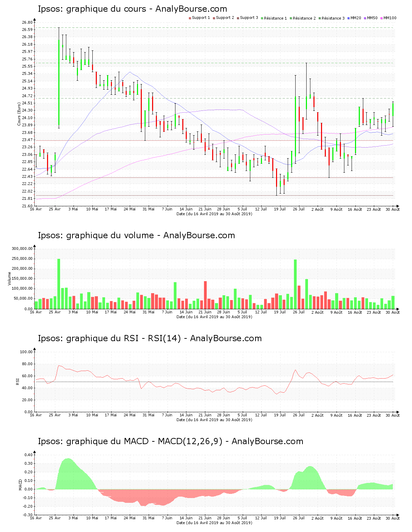Click the vertical 'RSI' axis label
Screen dimensions: 412x532
click(18, 381)
